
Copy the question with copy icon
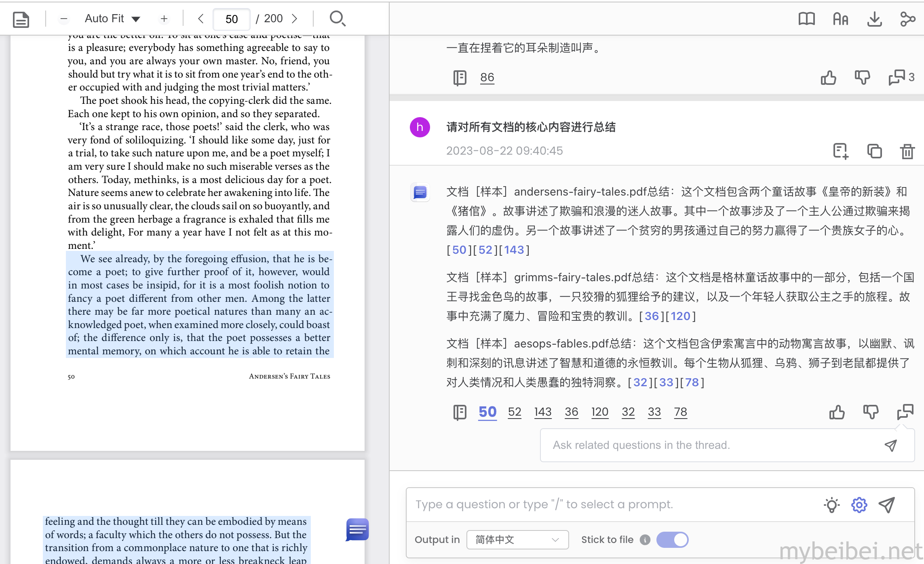pos(874,152)
